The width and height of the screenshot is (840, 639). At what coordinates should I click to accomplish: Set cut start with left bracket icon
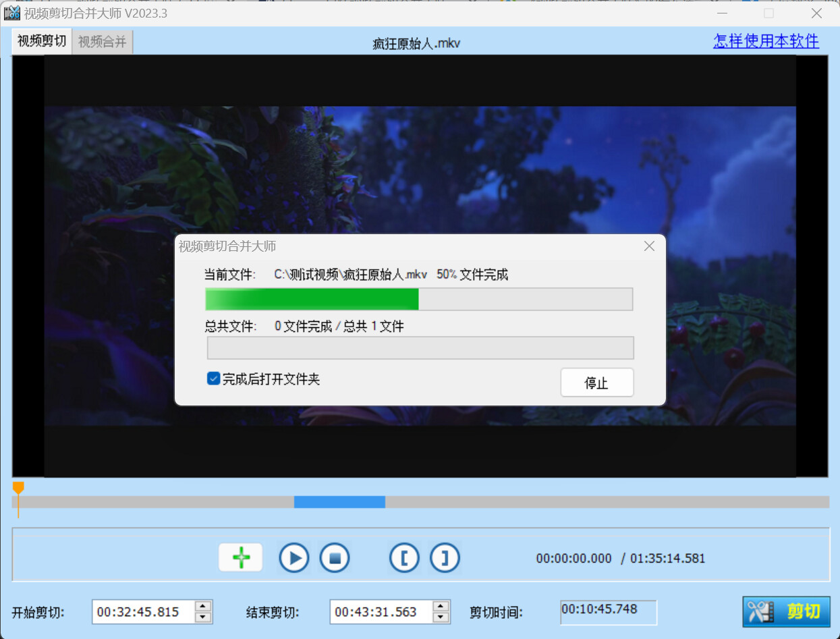click(x=405, y=558)
